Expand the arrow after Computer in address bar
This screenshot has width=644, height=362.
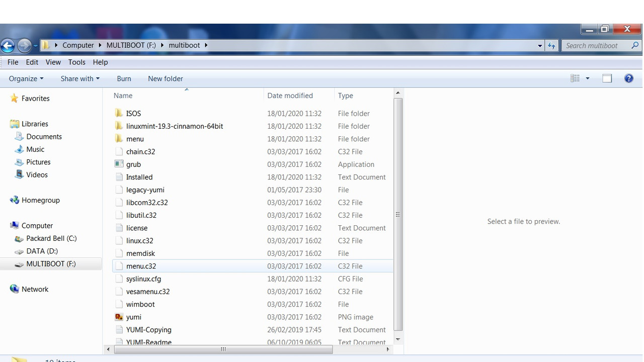click(x=100, y=45)
